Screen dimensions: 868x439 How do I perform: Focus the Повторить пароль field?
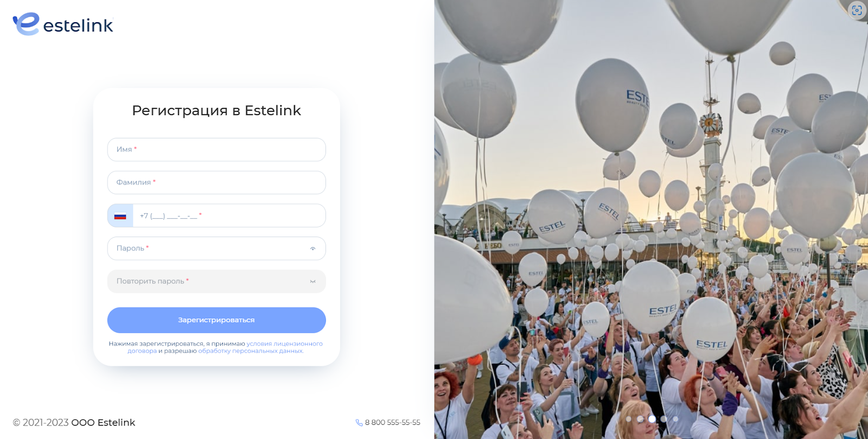click(216, 282)
